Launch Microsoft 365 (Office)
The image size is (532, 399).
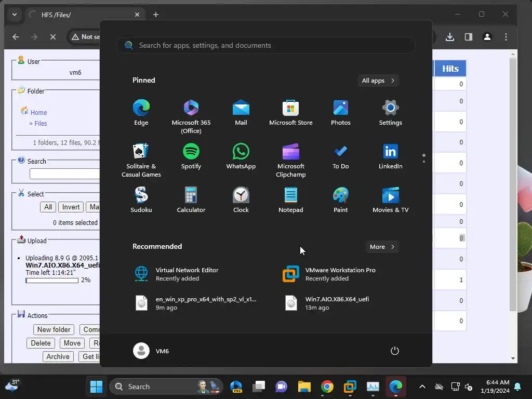click(x=191, y=117)
